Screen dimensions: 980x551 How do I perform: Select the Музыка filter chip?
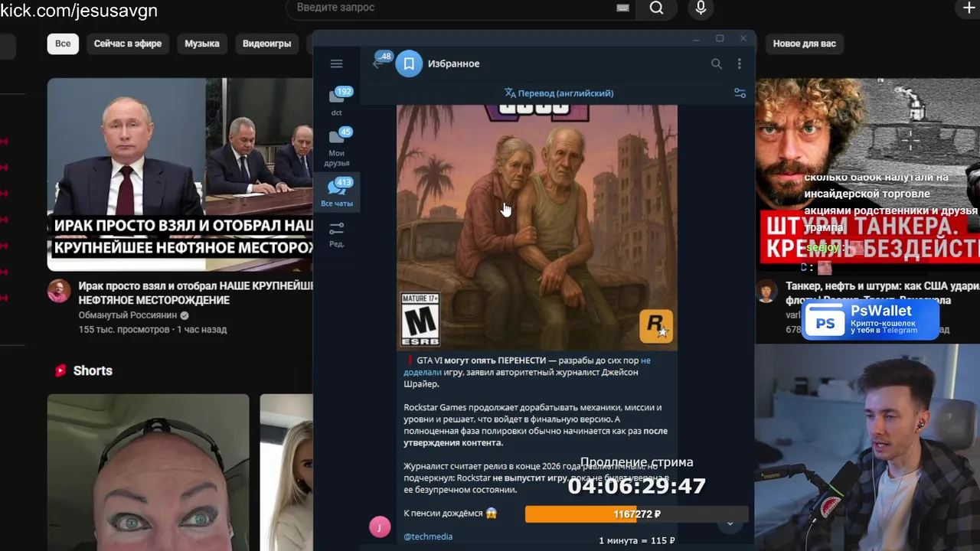pos(202,44)
